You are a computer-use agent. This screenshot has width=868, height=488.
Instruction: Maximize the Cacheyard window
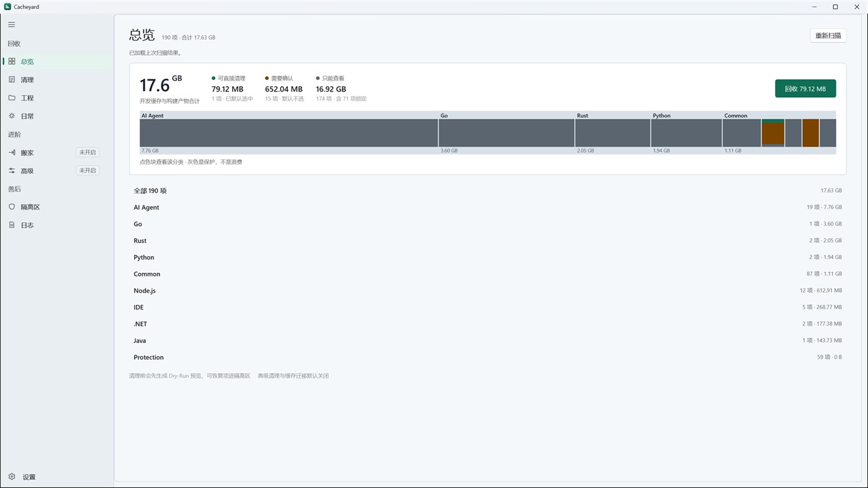835,7
